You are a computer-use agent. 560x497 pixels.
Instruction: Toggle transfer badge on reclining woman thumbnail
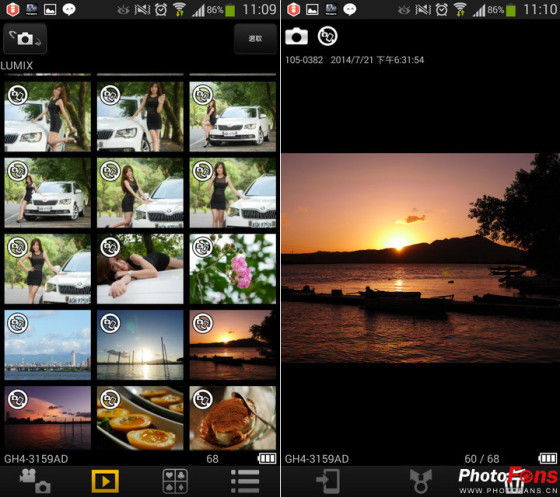pyautogui.click(x=110, y=247)
